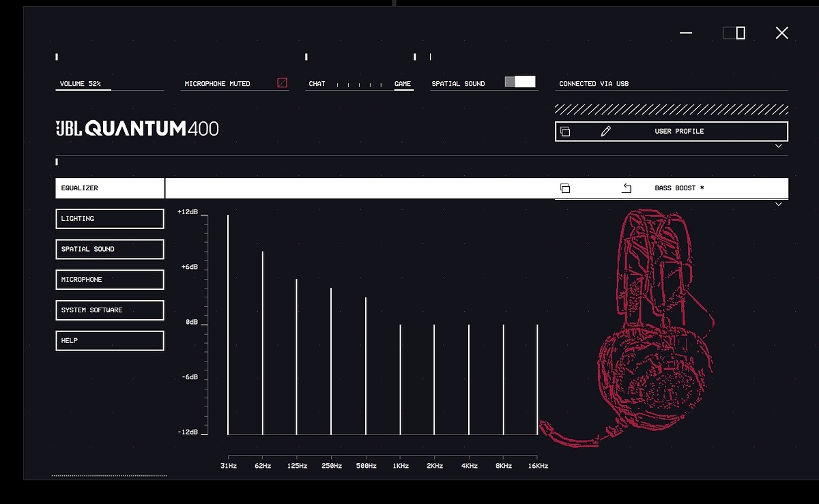
Task: Click the GAME label on balance control
Action: click(403, 84)
